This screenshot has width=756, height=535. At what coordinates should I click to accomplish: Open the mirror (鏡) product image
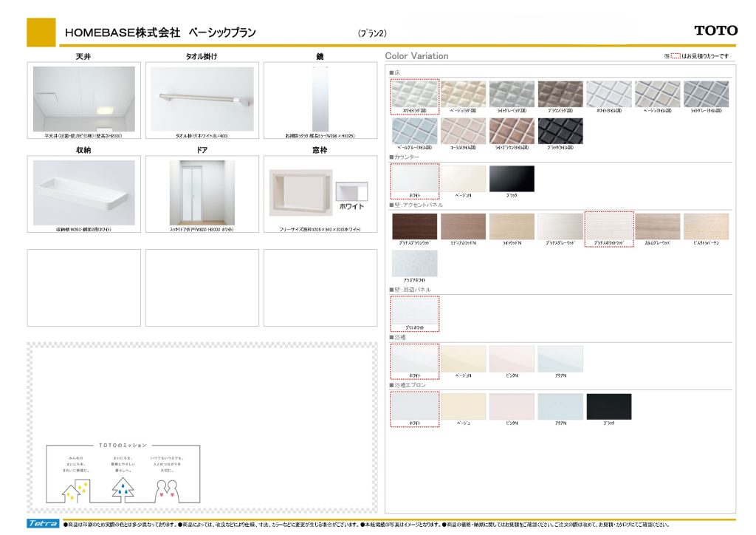(x=320, y=99)
